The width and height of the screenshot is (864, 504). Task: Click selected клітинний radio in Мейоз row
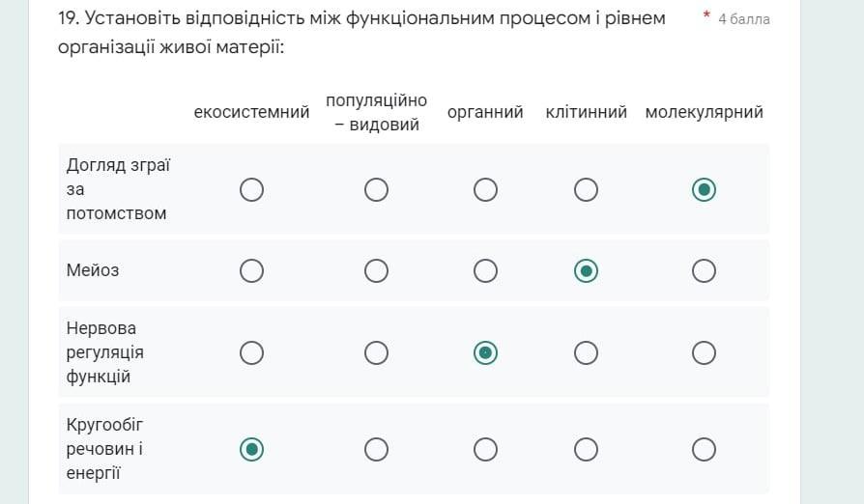[x=586, y=271]
